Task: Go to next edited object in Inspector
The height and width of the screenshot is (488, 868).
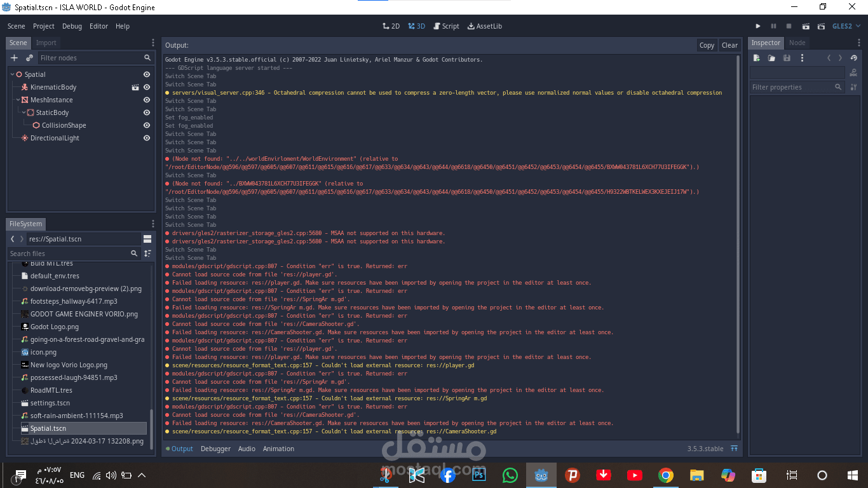Action: pos(840,58)
